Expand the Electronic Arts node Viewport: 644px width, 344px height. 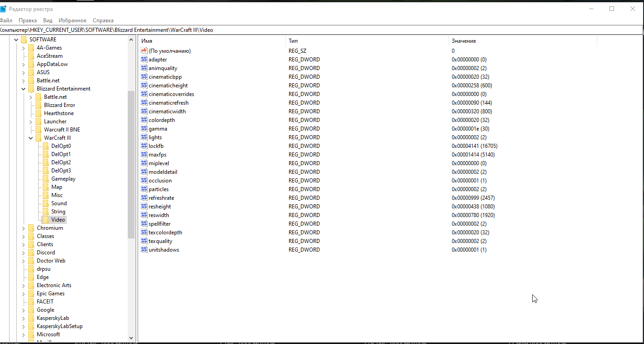[x=24, y=285]
